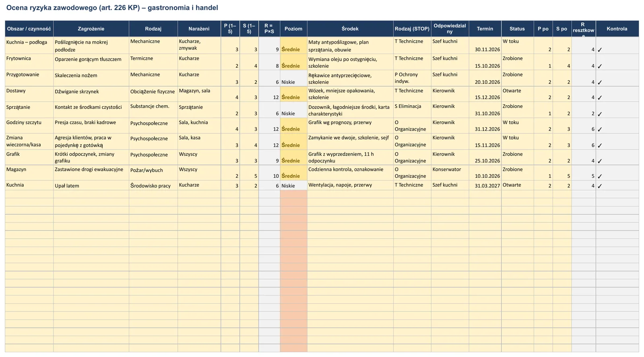Select the 'Rodzaj (STOP)' header cell
This screenshot has width=644, height=357.
coord(412,29)
